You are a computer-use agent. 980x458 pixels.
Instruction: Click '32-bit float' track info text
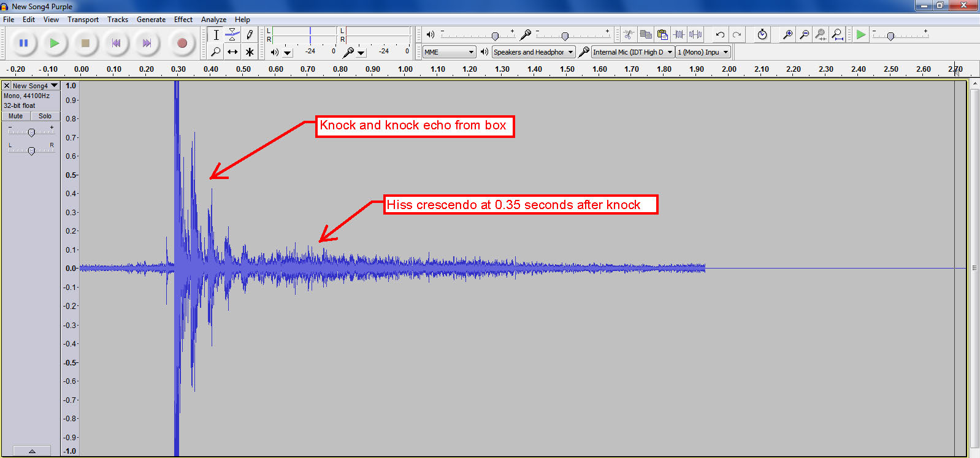pos(19,105)
